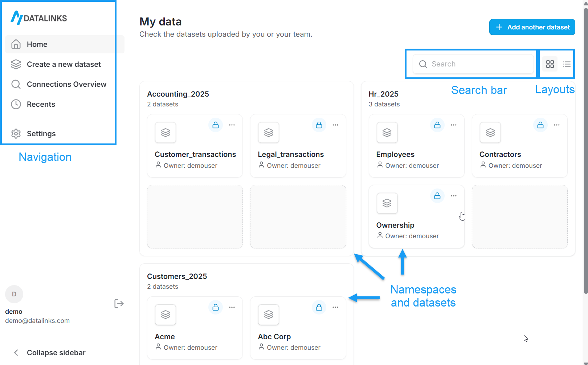The width and height of the screenshot is (588, 365).
Task: Click the Datalinks logo
Action: [38, 17]
